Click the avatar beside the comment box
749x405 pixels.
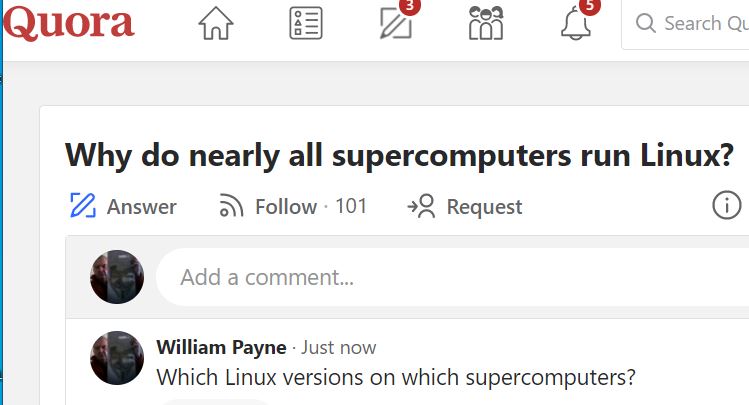(117, 277)
